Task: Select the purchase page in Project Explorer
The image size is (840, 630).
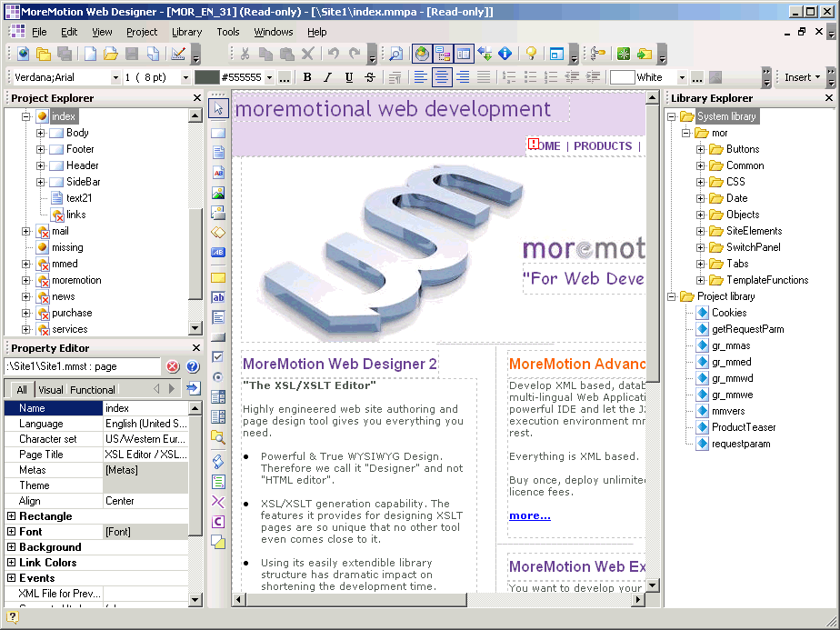Action: coord(72,313)
